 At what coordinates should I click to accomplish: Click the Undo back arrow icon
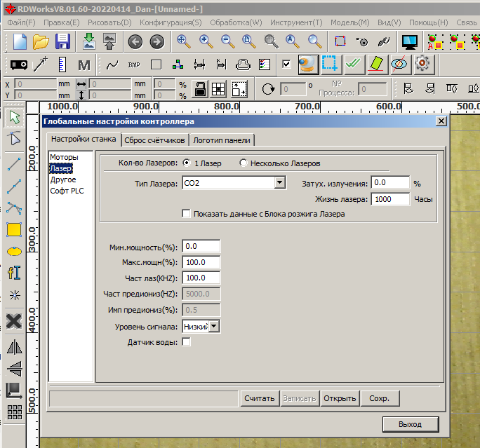click(x=135, y=42)
